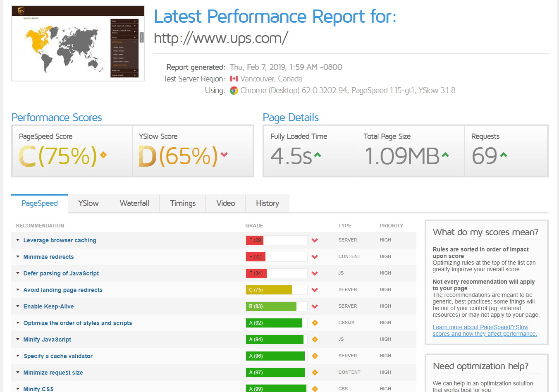Click red down arrow for Leverage browser caching
Image resolution: width=559 pixels, height=392 pixels.
[x=315, y=240]
